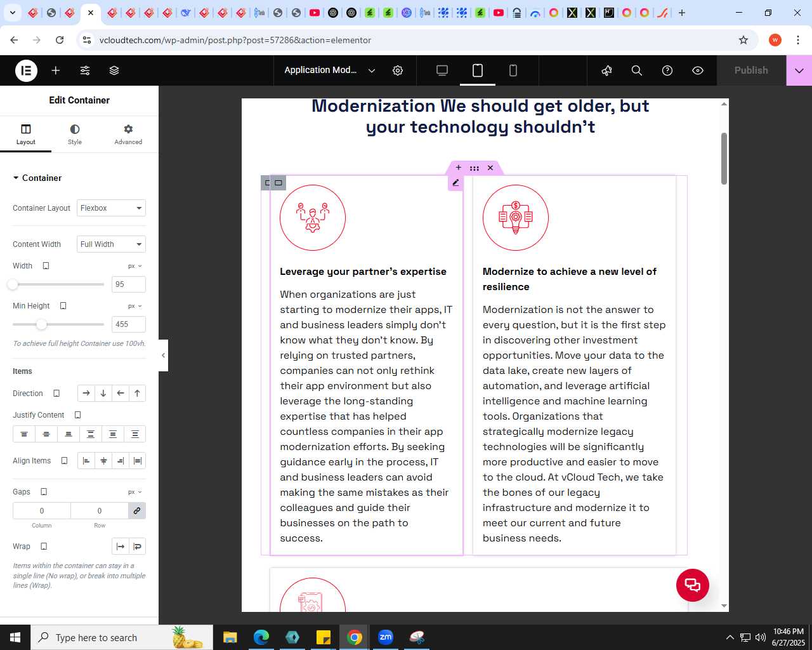Image resolution: width=812 pixels, height=650 pixels.
Task: Adjust the Min Height slider handle
Action: 41,324
